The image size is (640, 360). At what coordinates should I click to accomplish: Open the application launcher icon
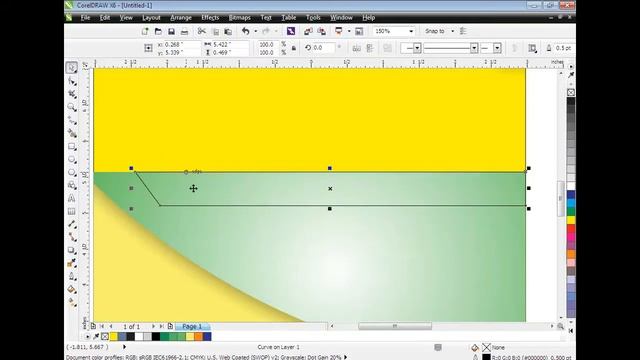coord(339,31)
